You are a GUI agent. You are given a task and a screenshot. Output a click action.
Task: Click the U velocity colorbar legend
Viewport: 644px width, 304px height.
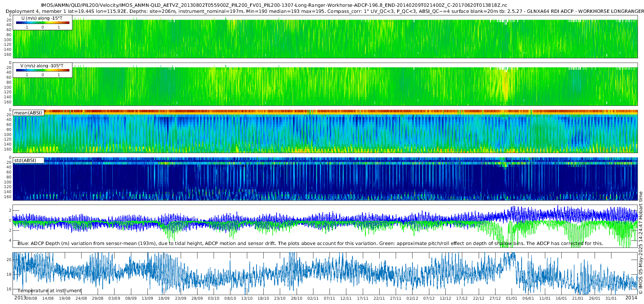[x=43, y=23]
